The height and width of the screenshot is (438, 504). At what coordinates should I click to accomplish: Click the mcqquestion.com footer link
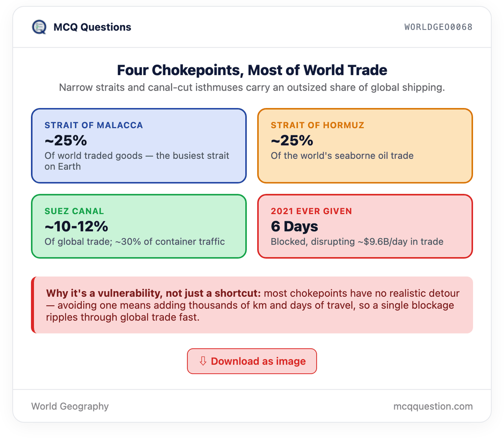[433, 406]
